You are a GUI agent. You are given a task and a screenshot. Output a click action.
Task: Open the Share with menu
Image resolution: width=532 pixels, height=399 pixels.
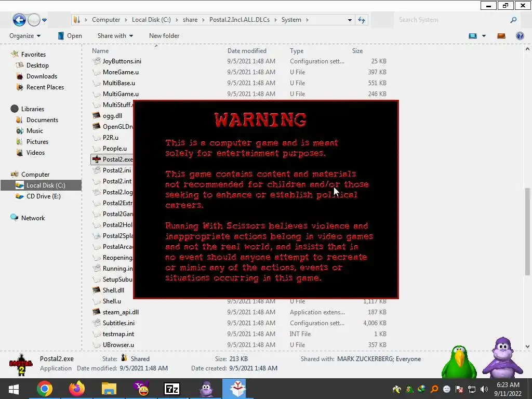115,36
